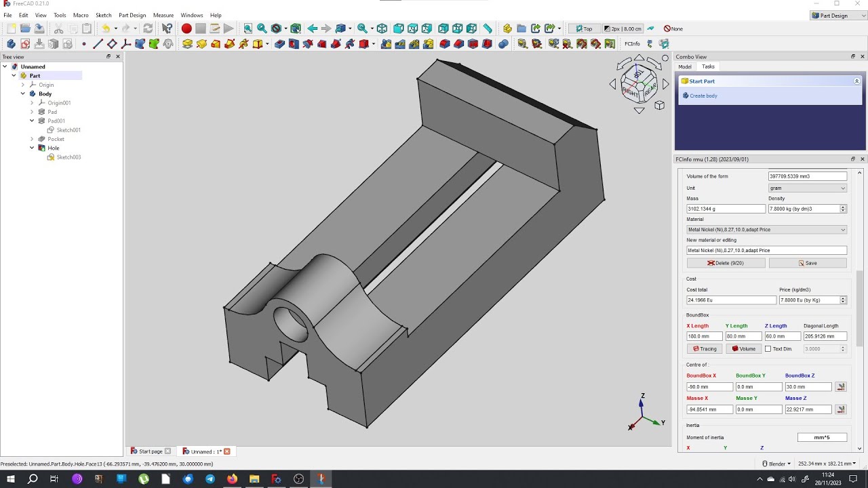Click the Pad feature icon
The width and height of the screenshot is (868, 488).
tap(188, 44)
